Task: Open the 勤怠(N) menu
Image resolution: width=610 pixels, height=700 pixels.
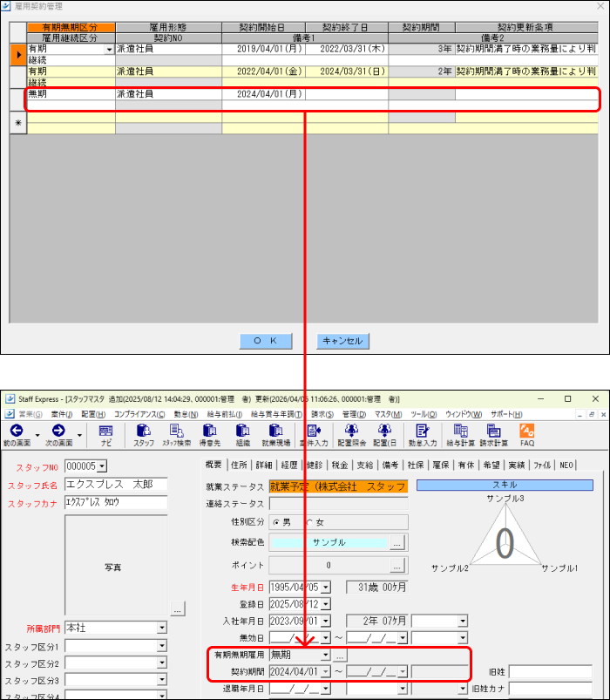Action: pyautogui.click(x=186, y=414)
